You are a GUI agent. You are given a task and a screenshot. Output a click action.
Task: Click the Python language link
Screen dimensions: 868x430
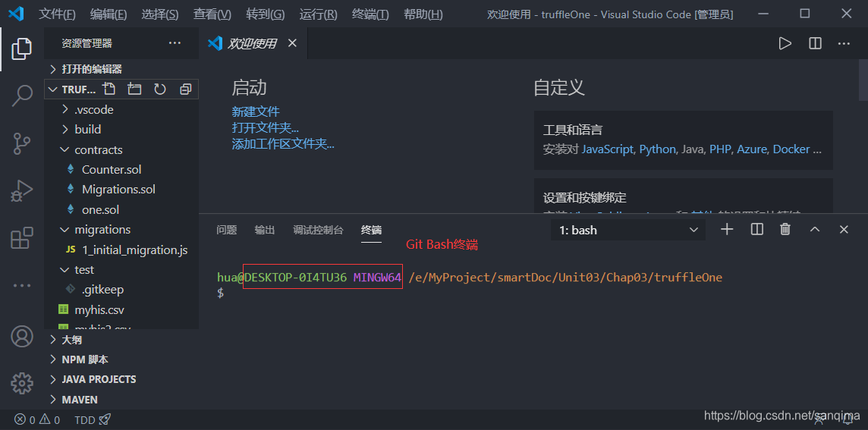point(658,149)
